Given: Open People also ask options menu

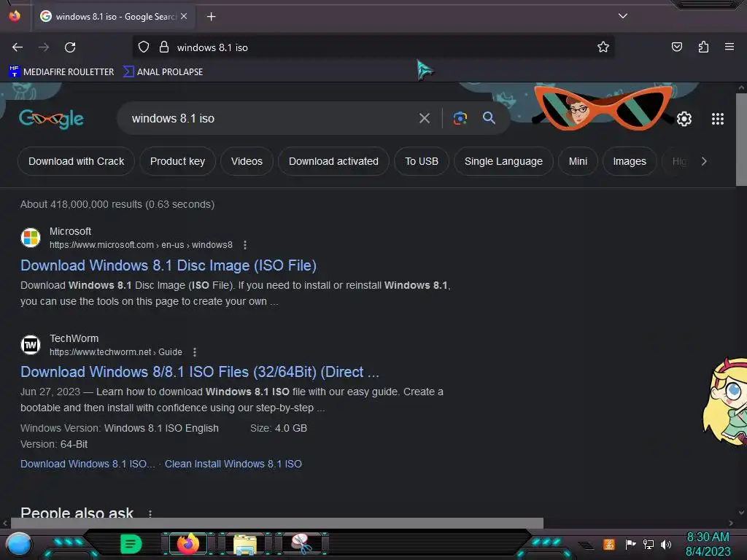Looking at the screenshot, I should click(150, 513).
